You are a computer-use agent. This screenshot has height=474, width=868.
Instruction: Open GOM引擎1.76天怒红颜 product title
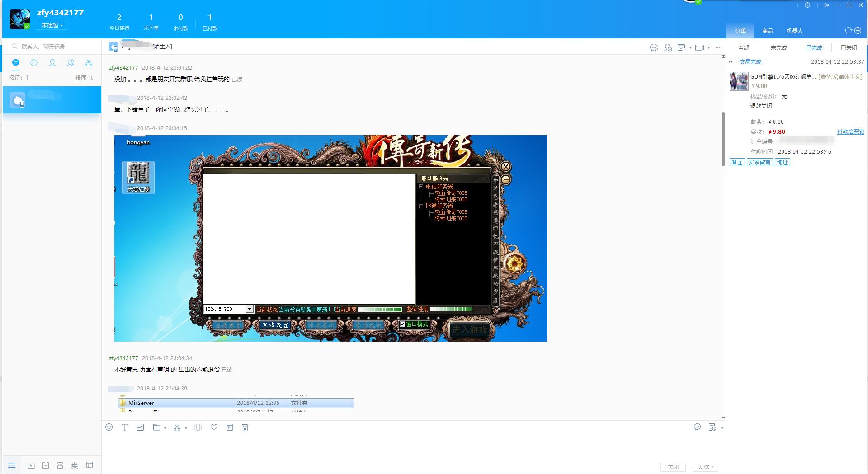click(x=783, y=77)
